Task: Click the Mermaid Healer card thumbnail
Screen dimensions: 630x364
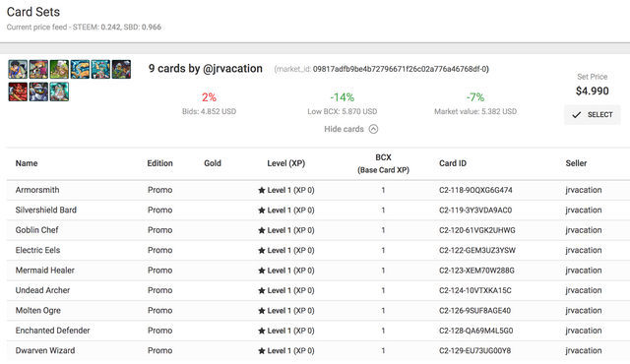Action: click(x=100, y=70)
